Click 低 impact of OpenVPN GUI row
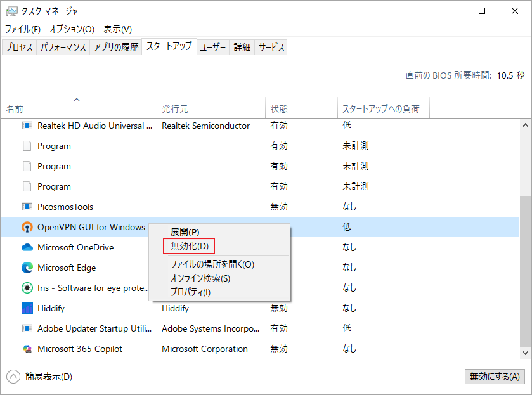This screenshot has height=395, width=532. click(x=346, y=227)
